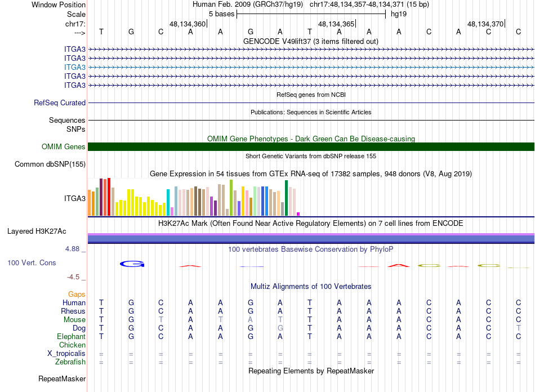The width and height of the screenshot is (535, 392).
Task: Click 'Publications: Sequences in Scientific Articles' title
Action: coord(311,112)
